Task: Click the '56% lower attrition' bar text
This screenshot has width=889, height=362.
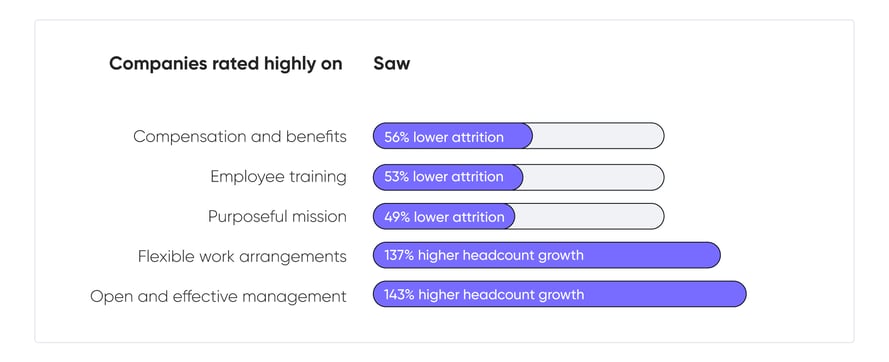Action: (x=444, y=137)
